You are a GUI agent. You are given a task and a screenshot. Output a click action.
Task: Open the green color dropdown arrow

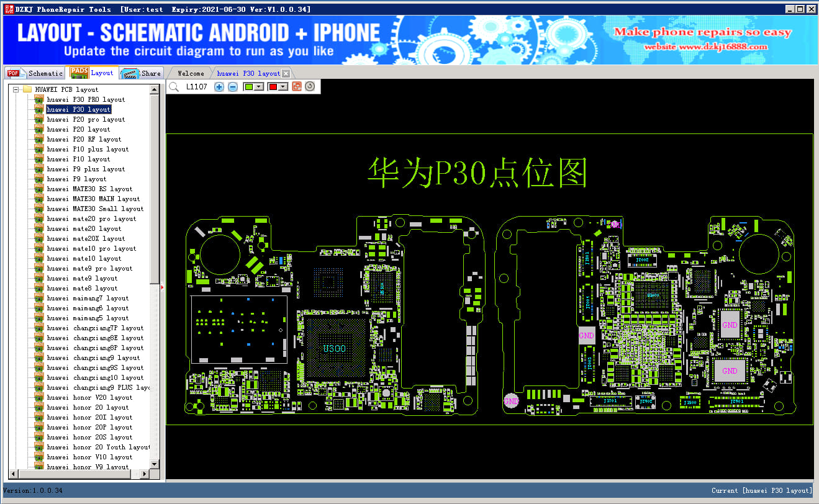(x=260, y=87)
